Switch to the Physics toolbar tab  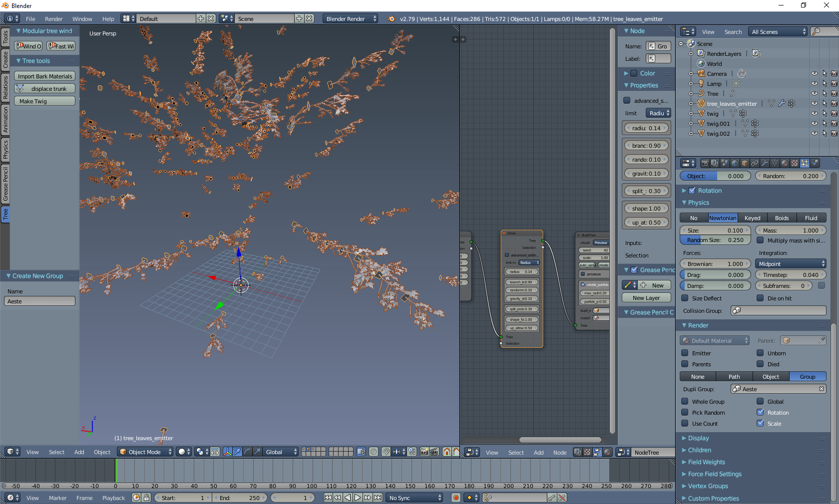point(5,149)
